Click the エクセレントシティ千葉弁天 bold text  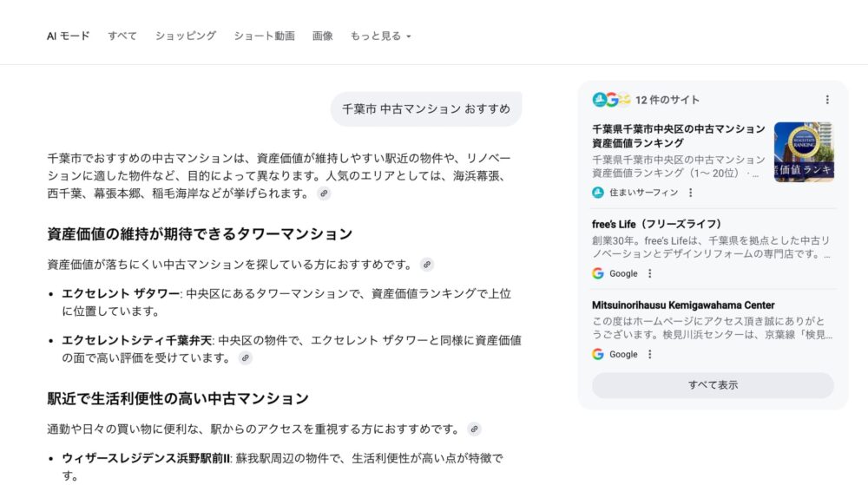[x=137, y=340]
